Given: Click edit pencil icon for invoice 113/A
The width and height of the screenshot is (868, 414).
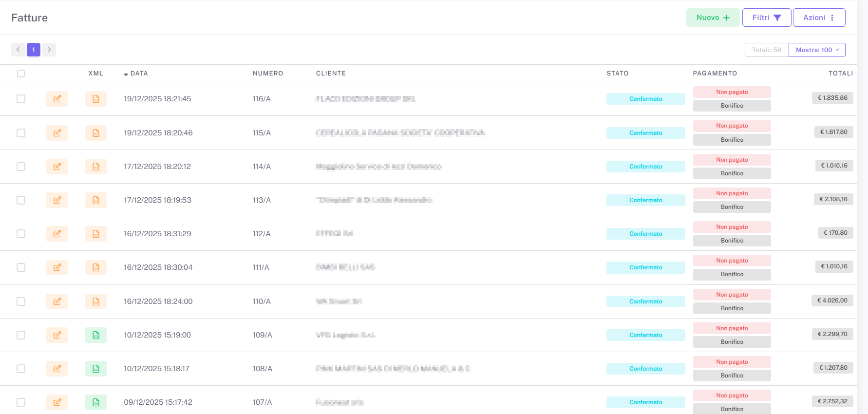Looking at the screenshot, I should point(57,200).
